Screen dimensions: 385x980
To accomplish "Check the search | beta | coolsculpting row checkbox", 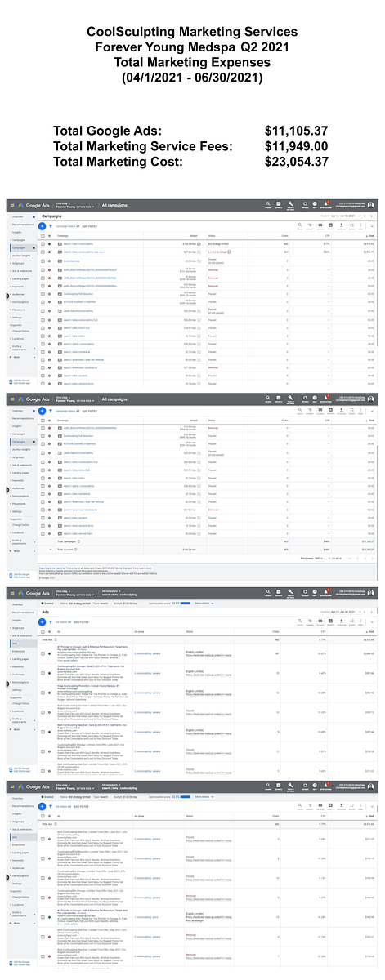I will click(42, 243).
